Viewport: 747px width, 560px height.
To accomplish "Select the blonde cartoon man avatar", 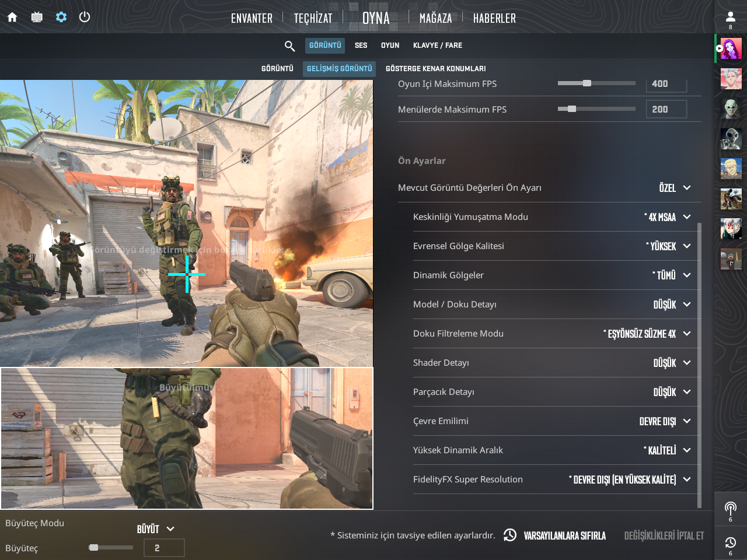I will [x=731, y=169].
